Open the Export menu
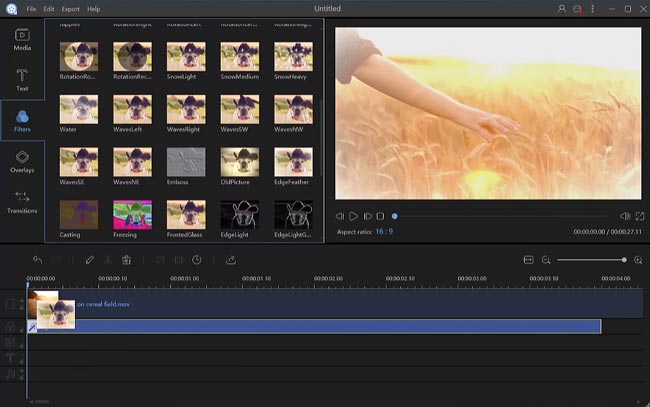The height and width of the screenshot is (407, 650). point(70,9)
